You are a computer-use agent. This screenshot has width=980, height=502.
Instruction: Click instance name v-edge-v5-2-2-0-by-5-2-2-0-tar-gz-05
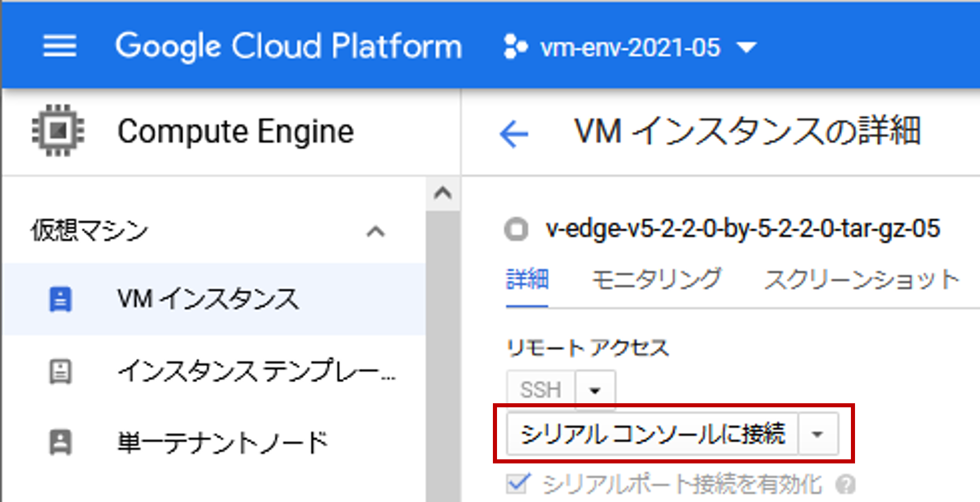point(743,229)
